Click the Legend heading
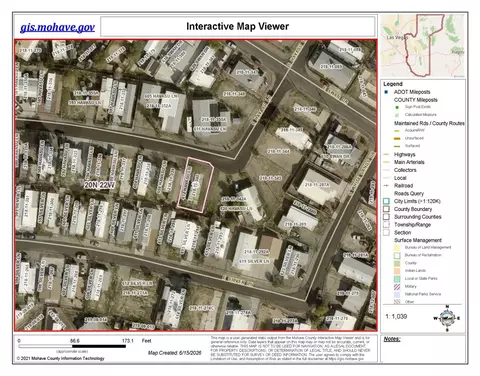Screen dimensions: 480x376 click(393, 84)
